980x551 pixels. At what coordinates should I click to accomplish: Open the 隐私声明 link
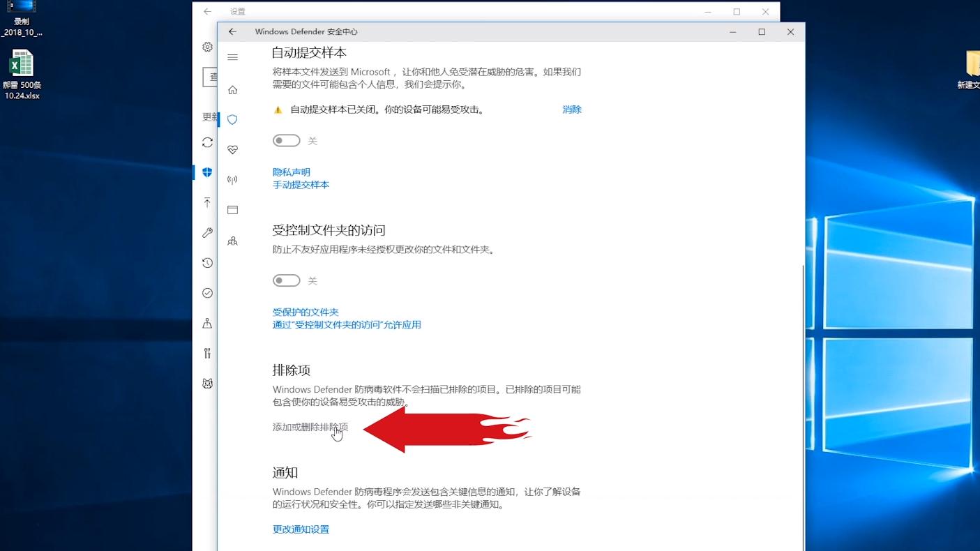click(x=292, y=172)
